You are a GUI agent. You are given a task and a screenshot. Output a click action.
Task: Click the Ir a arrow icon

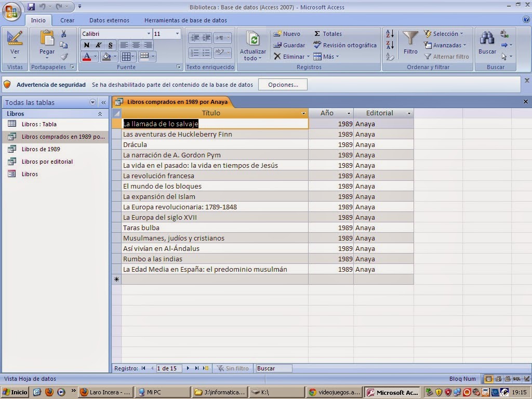click(504, 45)
